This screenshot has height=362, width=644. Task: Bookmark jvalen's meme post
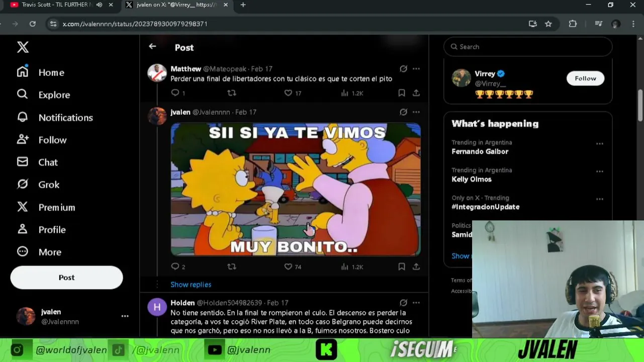pyautogui.click(x=402, y=266)
